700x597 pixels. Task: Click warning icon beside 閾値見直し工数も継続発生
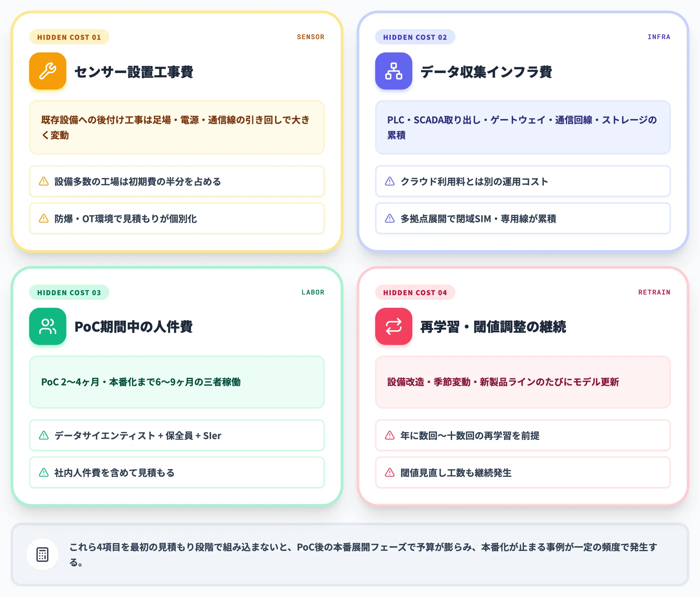click(x=390, y=473)
